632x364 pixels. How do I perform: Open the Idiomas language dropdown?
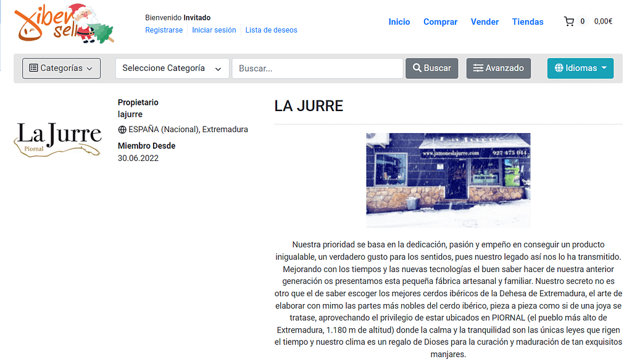tap(580, 68)
